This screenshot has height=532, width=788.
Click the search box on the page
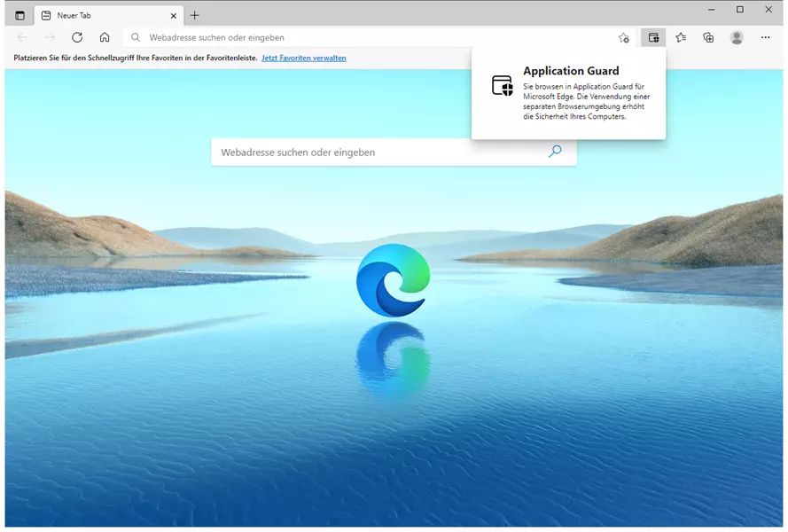(381, 153)
